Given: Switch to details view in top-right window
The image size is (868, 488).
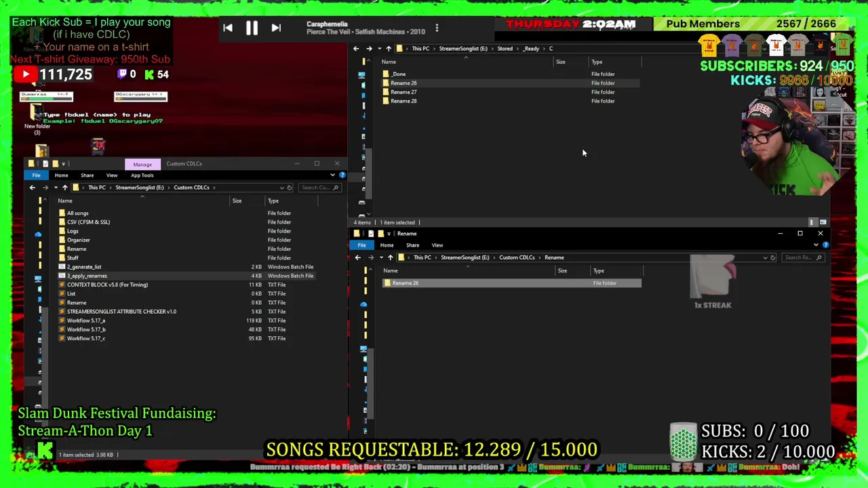Looking at the screenshot, I should [x=812, y=222].
